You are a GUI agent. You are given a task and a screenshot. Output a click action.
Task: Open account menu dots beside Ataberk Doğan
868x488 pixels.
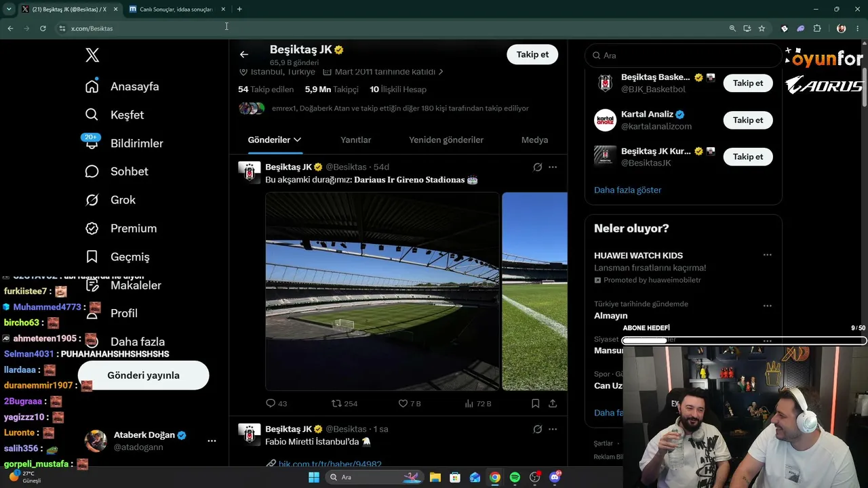pyautogui.click(x=212, y=441)
